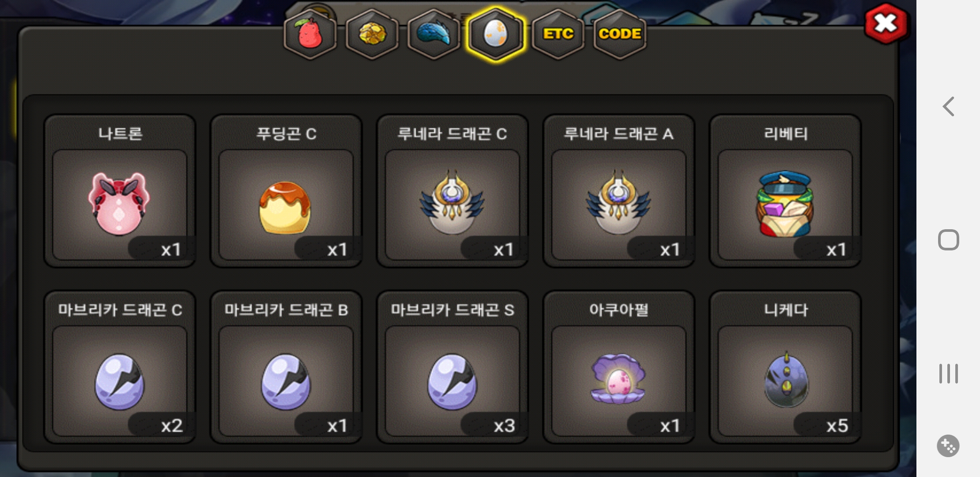Tap the Android home button
Viewport: 980px width, 477px height.
tap(948, 240)
